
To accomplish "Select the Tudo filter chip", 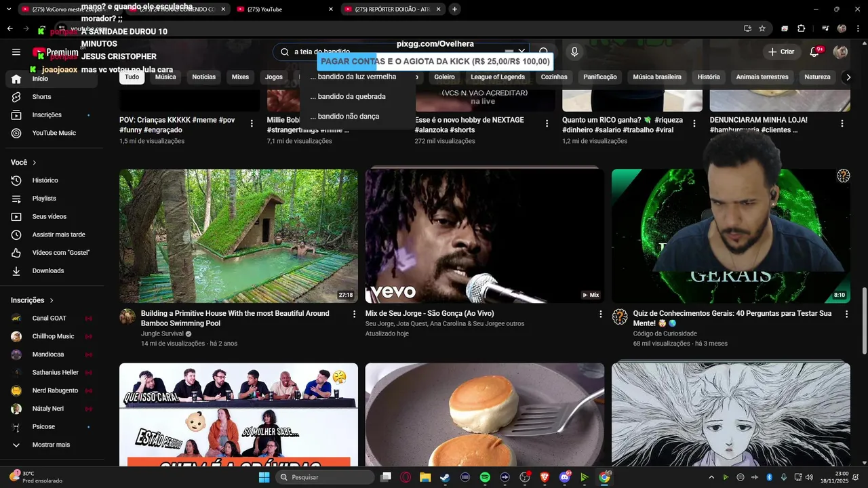I will [x=132, y=77].
